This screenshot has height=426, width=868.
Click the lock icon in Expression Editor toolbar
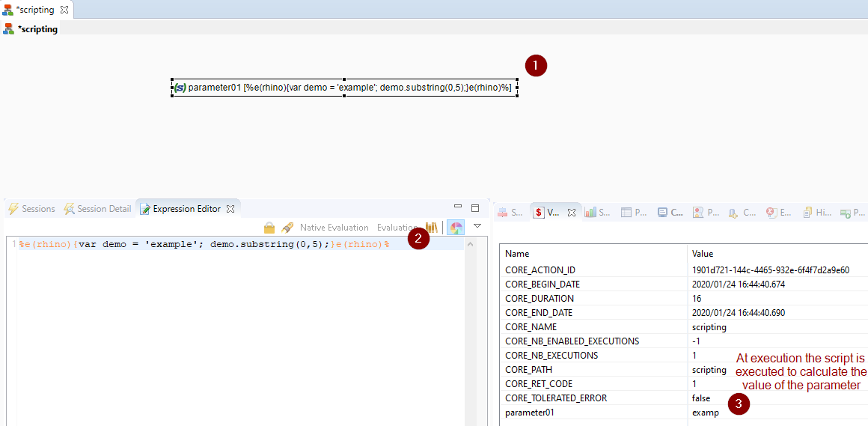pyautogui.click(x=269, y=228)
